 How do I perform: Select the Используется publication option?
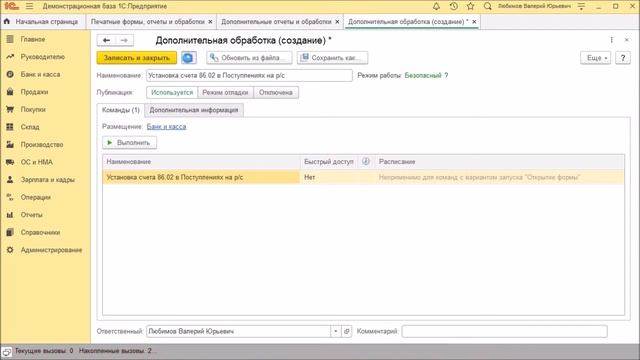point(172,92)
